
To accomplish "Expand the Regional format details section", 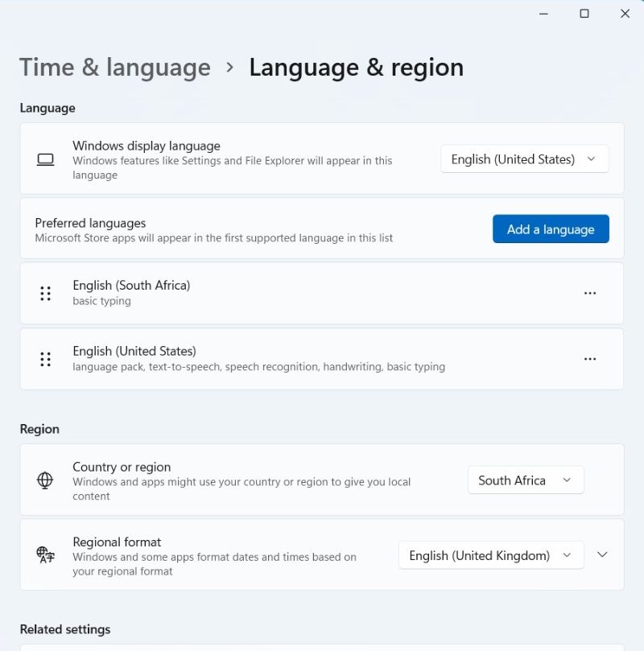I will (x=602, y=554).
